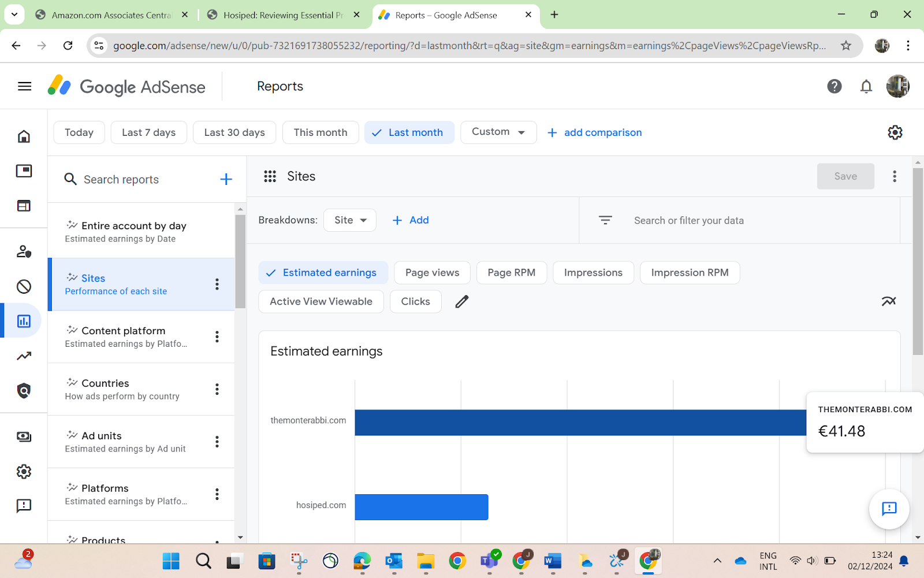Image resolution: width=924 pixels, height=578 pixels.
Task: Click the Sites report grid icon
Action: [x=270, y=176]
